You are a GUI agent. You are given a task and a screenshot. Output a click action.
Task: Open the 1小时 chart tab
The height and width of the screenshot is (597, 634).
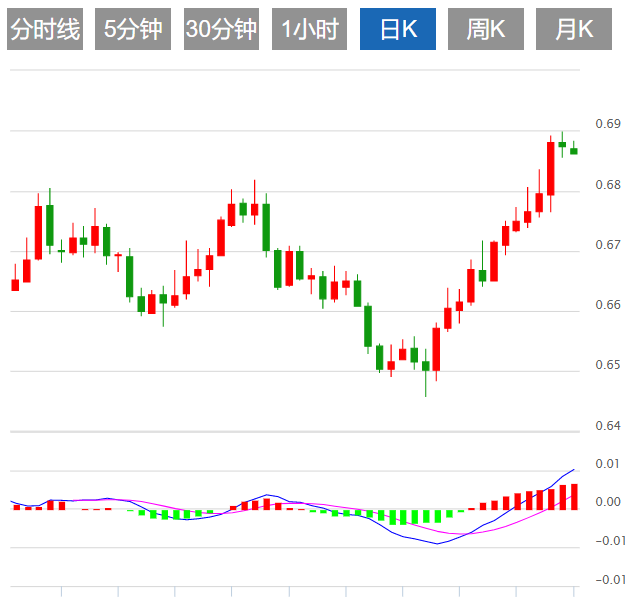click(309, 29)
